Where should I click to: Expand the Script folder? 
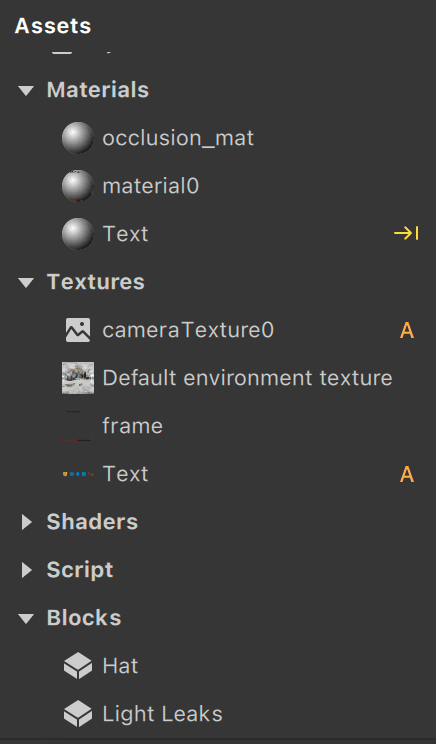pos(27,570)
